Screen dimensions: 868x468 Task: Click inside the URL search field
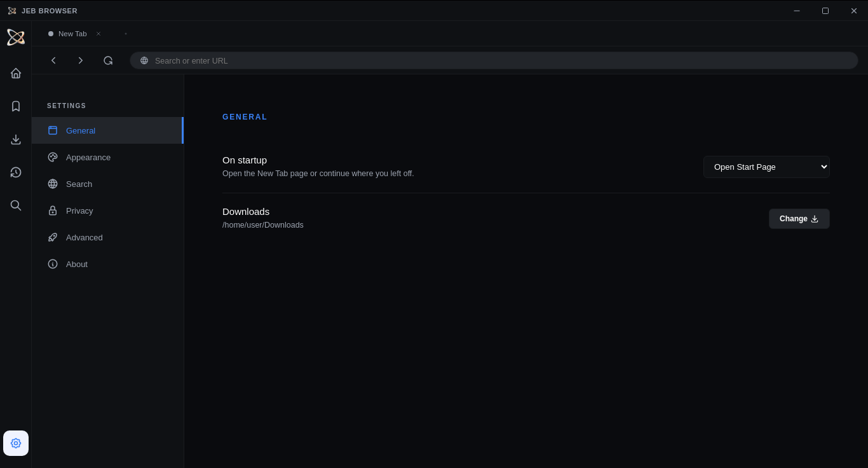445,60
